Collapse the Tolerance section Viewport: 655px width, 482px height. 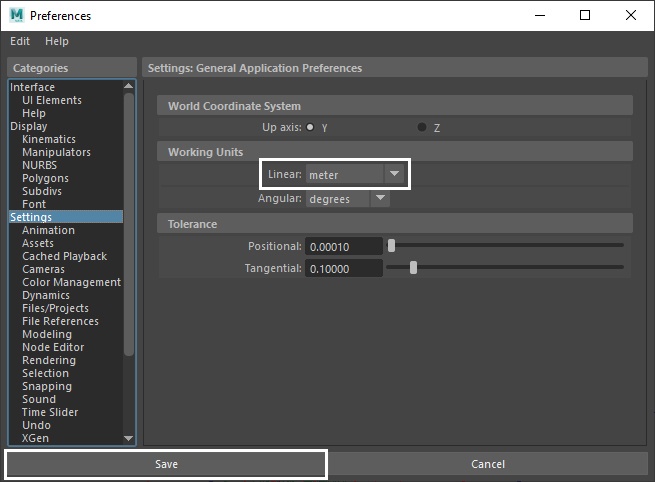(x=395, y=224)
